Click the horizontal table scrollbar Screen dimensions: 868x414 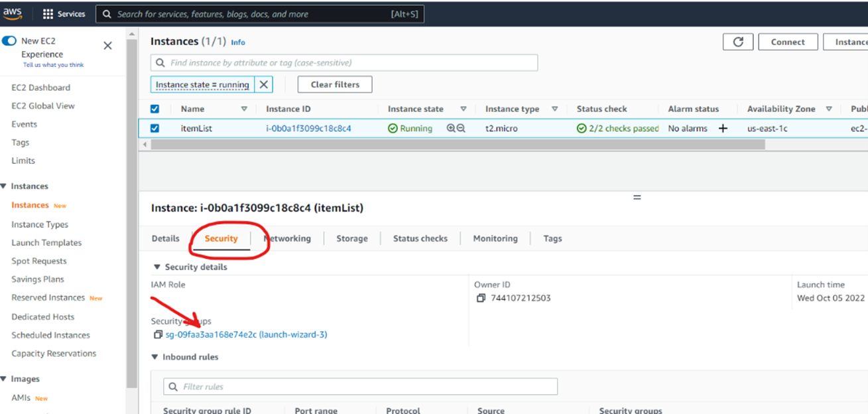[458, 144]
